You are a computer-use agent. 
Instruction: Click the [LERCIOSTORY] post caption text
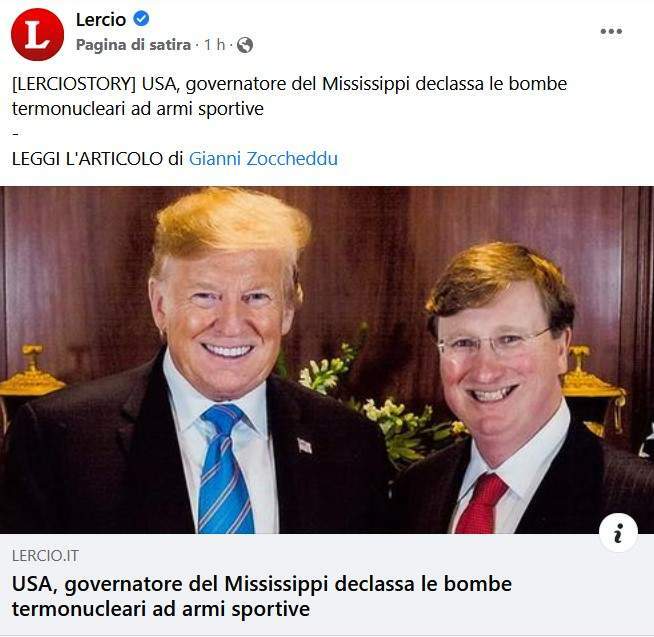[289, 96]
